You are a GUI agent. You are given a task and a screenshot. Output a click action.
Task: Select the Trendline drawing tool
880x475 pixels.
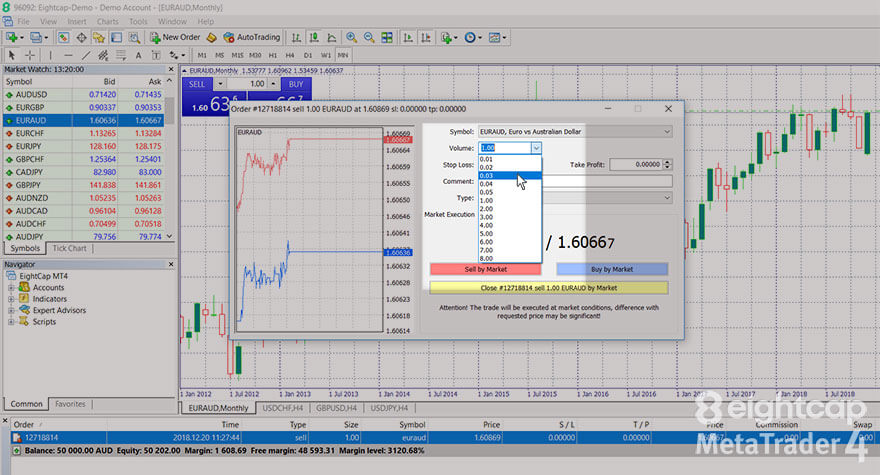(85, 55)
